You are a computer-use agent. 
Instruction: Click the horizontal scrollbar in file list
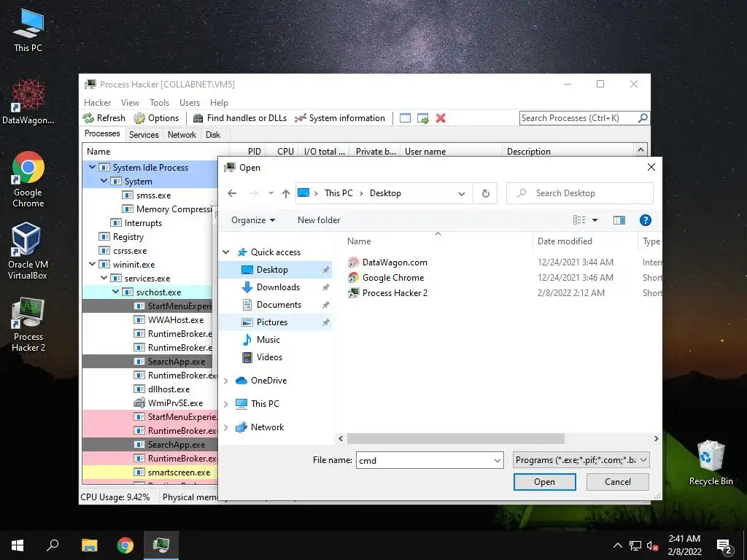point(455,438)
